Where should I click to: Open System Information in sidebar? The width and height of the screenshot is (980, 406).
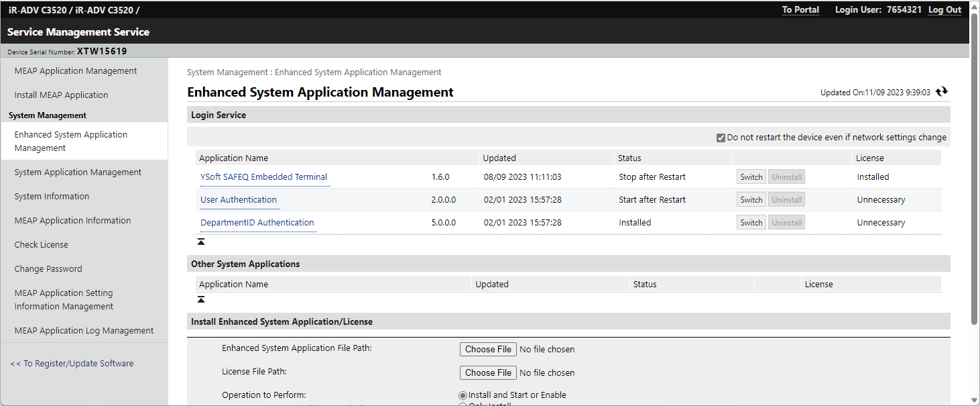52,197
